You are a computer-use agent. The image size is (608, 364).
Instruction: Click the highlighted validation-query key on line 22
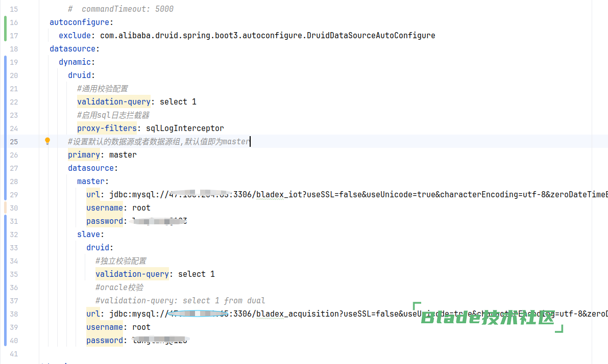[114, 102]
